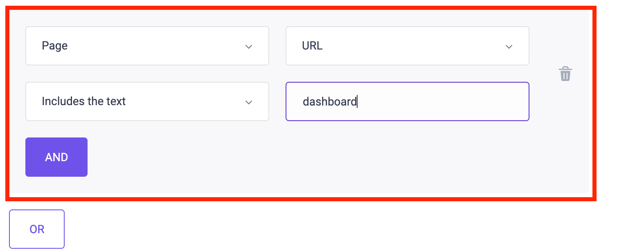
Task: Delete the condition with the trash icon
Action: (565, 74)
